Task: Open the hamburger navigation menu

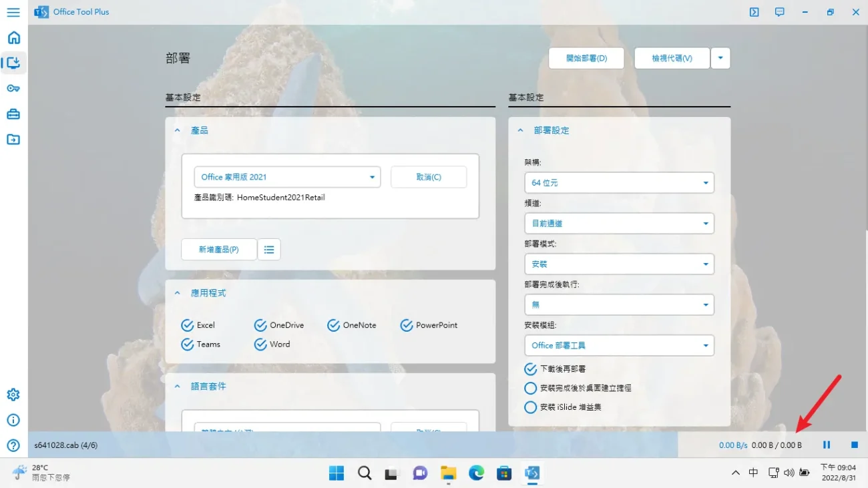Action: [13, 11]
